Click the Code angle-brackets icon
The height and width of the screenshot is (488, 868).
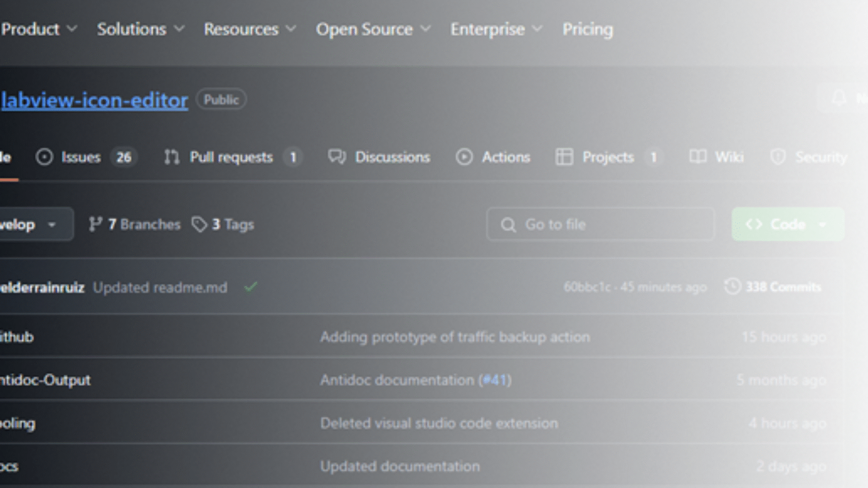(x=754, y=224)
